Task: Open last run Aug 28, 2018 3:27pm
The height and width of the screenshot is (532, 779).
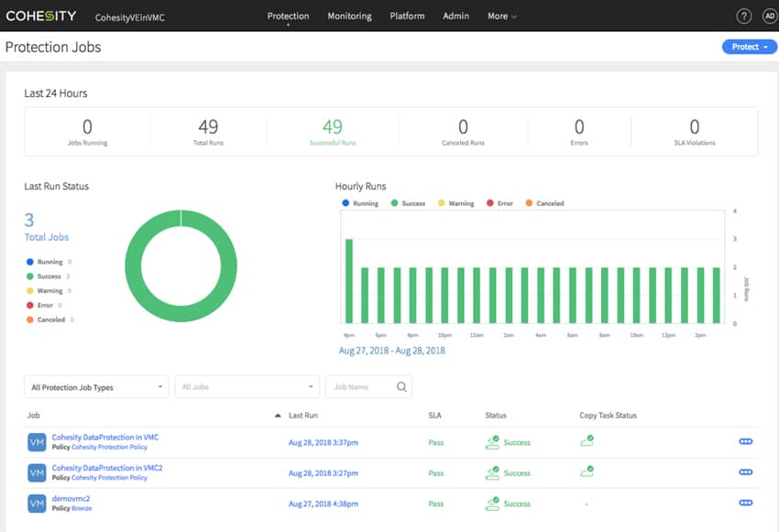Action: tap(324, 473)
